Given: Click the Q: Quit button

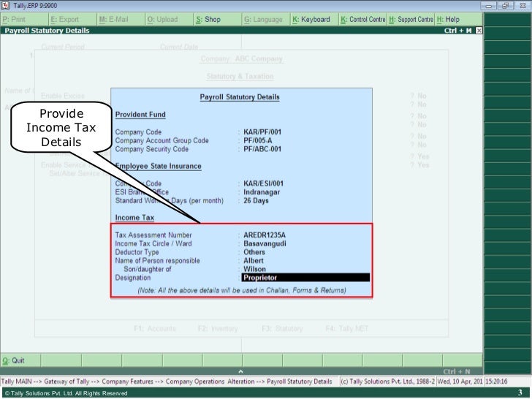Looking at the screenshot, I should (20, 360).
